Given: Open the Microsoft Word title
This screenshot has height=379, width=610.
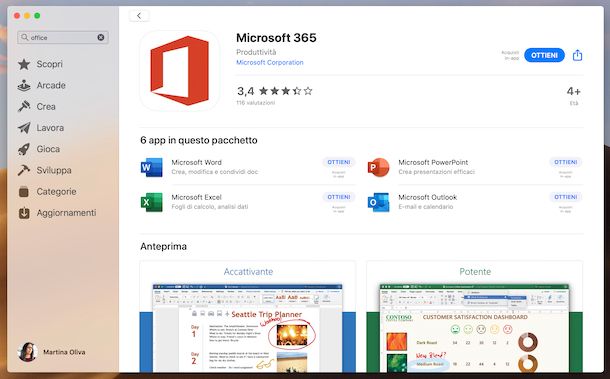Looking at the screenshot, I should [x=196, y=162].
